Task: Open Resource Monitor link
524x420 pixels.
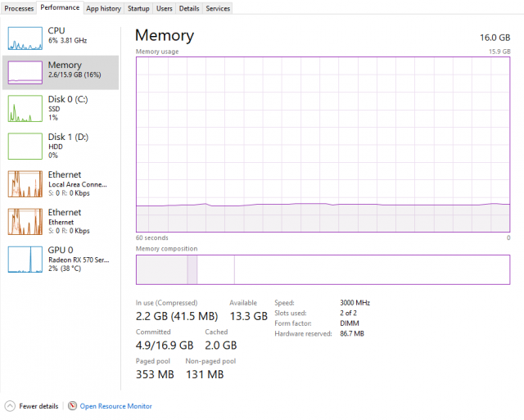Action: pos(115,406)
